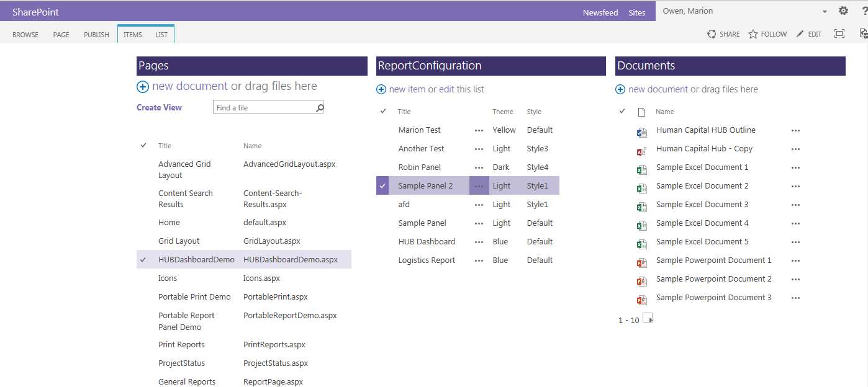Open ellipsis menu for Marion Test
Image resolution: width=868 pixels, height=387 pixels.
tap(479, 130)
